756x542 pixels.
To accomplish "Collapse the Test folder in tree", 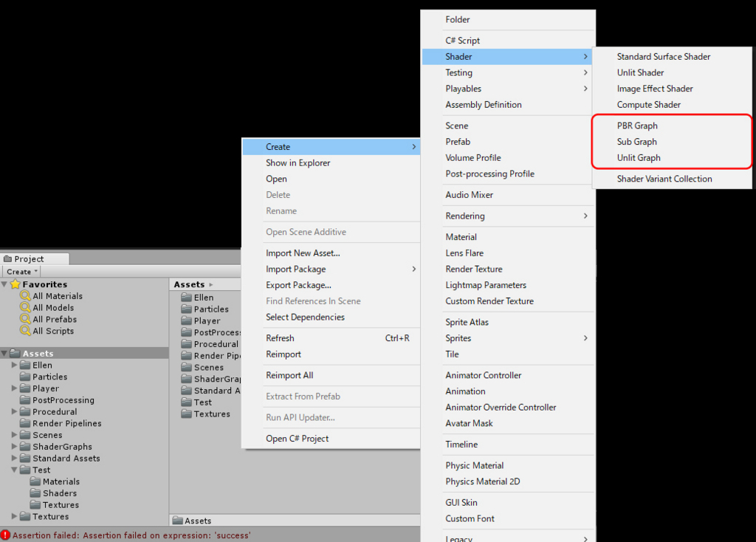I will [x=15, y=470].
